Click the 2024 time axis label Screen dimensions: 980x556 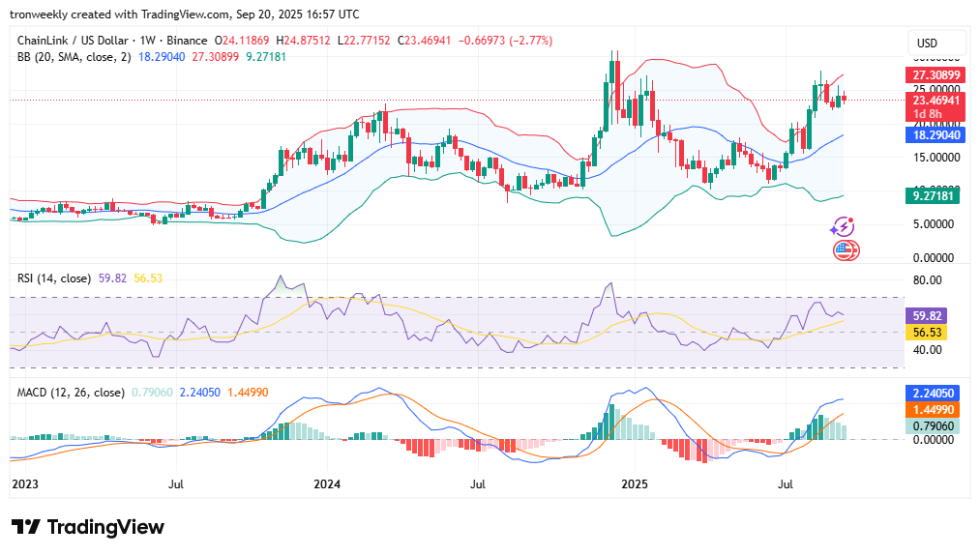coord(327,484)
